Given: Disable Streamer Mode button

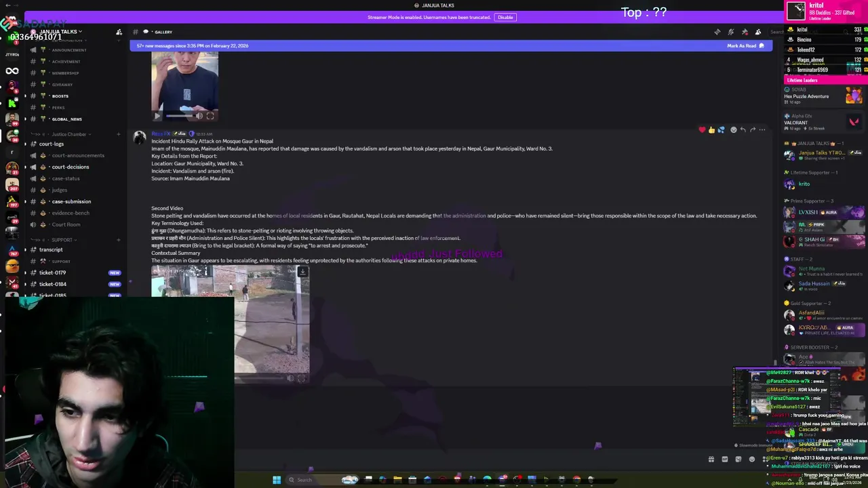Looking at the screenshot, I should click(x=505, y=17).
